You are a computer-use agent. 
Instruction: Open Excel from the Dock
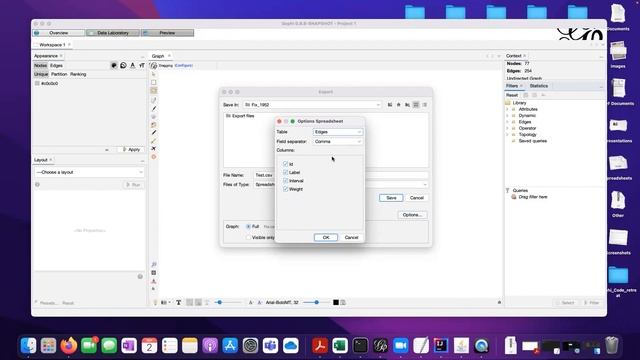[340, 346]
